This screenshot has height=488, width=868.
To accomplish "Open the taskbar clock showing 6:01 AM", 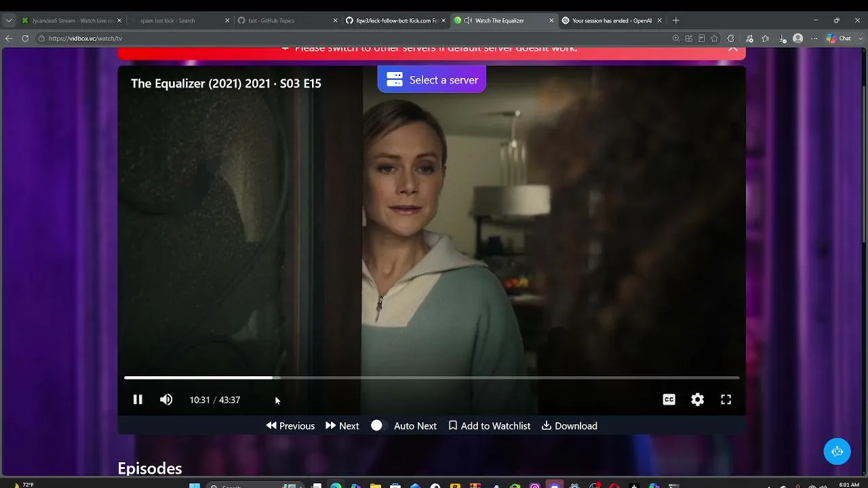I will coord(848,485).
